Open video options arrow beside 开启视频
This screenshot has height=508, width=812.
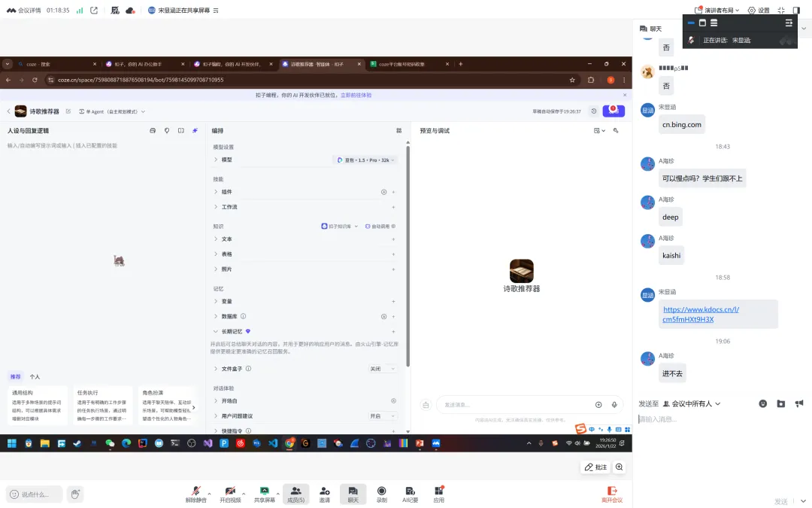(x=244, y=493)
